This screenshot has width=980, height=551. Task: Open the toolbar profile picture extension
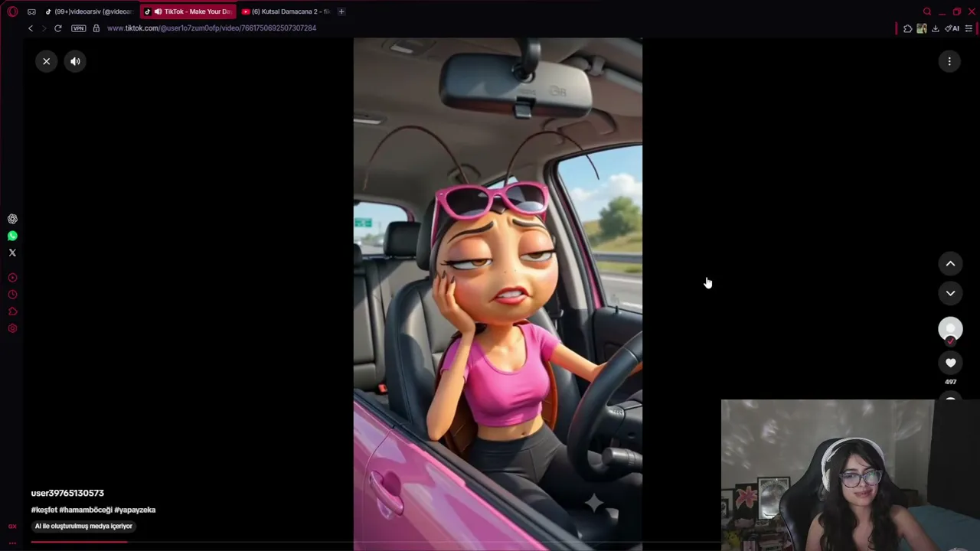(x=921, y=28)
